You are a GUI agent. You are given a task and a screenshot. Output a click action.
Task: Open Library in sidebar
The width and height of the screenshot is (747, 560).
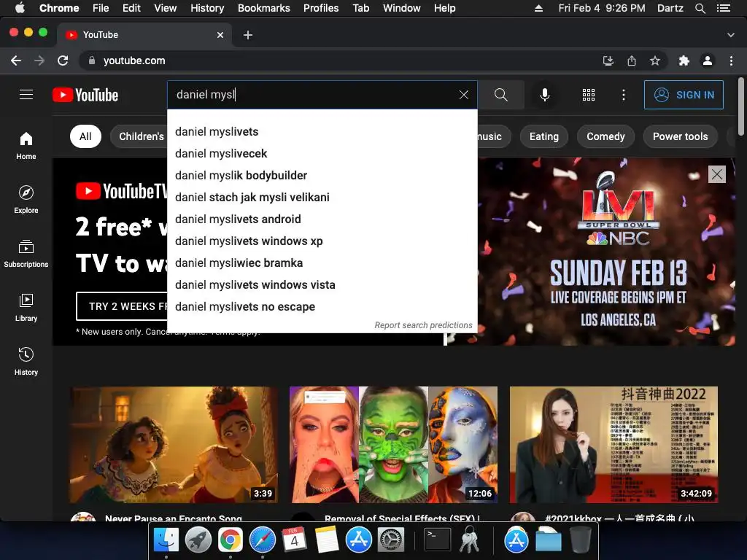[26, 308]
